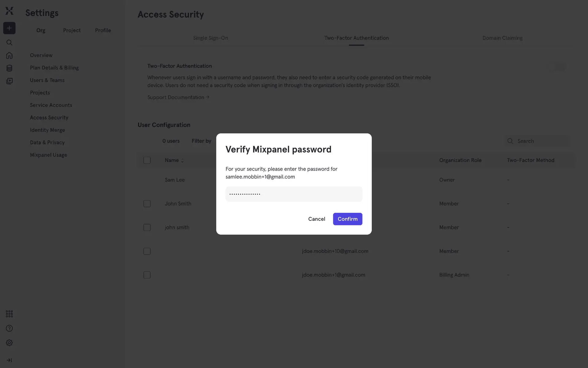588x368 pixels.
Task: Select checkbox for jdoe.mobbin+10@gmail.com row
Action: pos(147,251)
